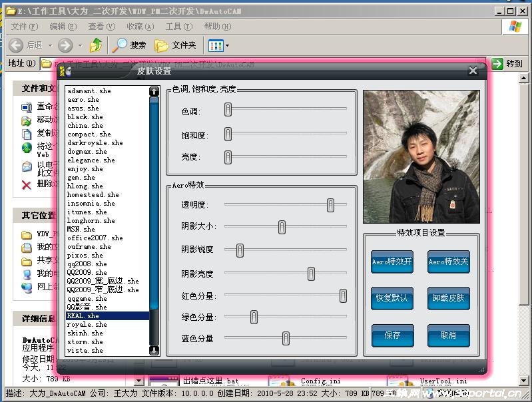Image resolution: width=532 pixels, height=402 pixels.
Task: Open the 收藏(A) menu
Action: 140,27
